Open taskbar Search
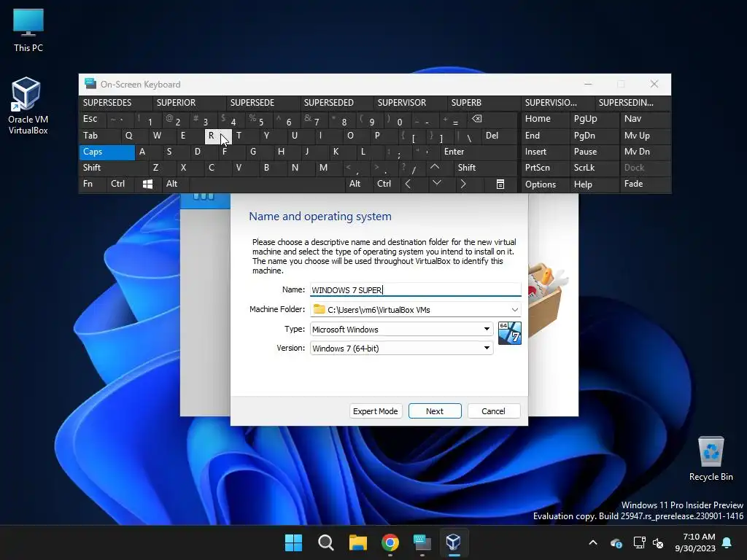 tap(326, 542)
